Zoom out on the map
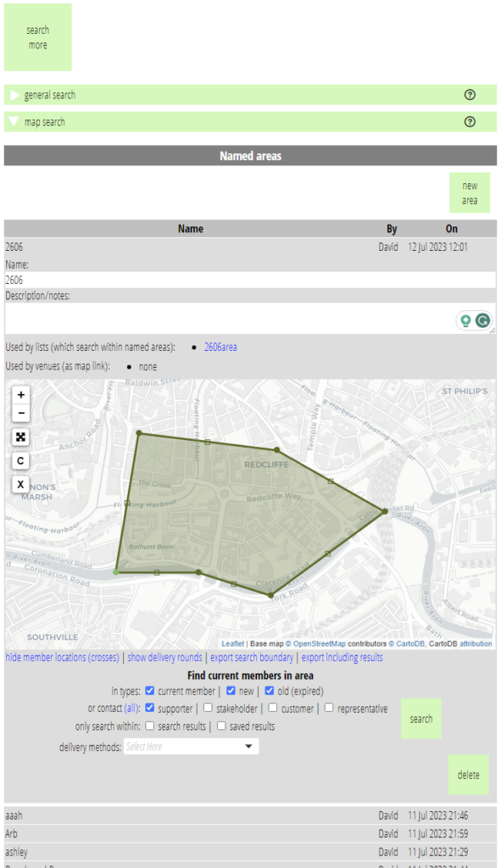This screenshot has width=501, height=868. pyautogui.click(x=21, y=413)
